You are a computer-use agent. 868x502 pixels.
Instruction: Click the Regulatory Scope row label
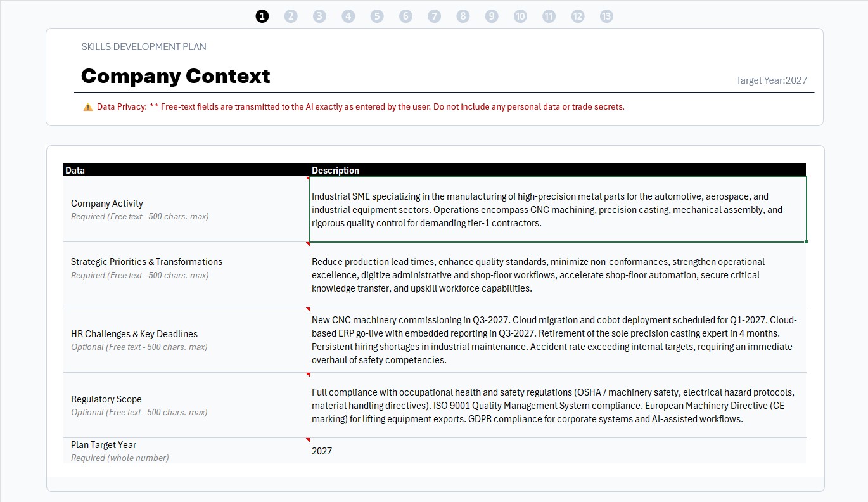pos(106,399)
